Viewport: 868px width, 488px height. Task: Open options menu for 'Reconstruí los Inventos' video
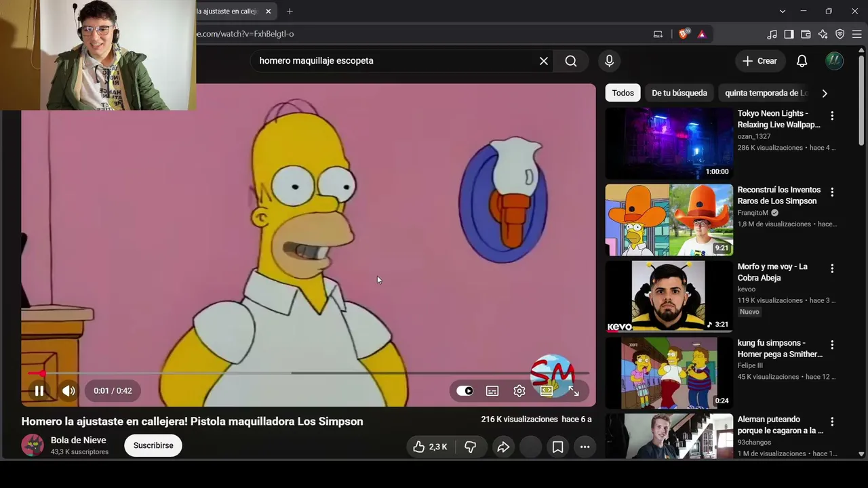(x=832, y=192)
